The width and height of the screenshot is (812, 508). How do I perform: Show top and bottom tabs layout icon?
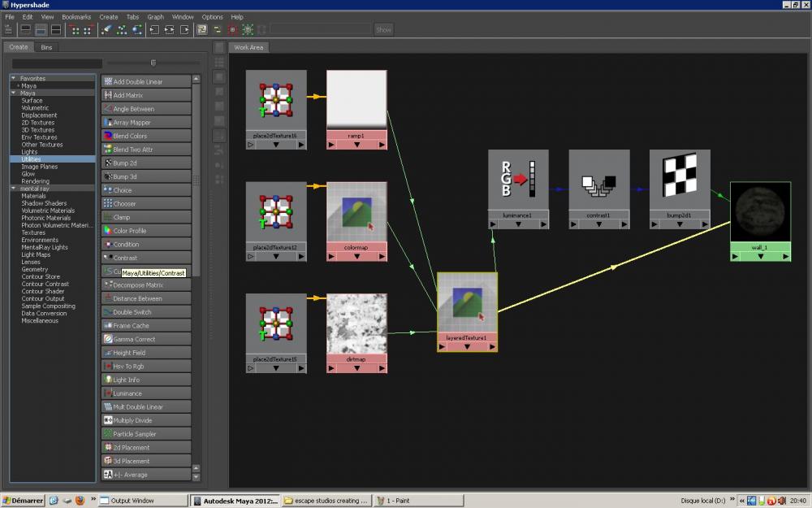pyautogui.click(x=56, y=29)
